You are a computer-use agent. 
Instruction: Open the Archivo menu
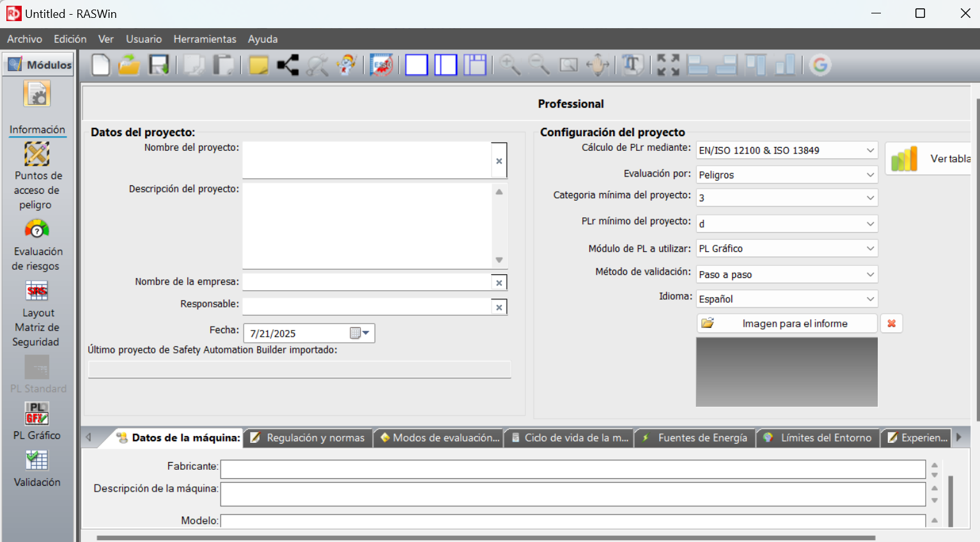pos(24,39)
